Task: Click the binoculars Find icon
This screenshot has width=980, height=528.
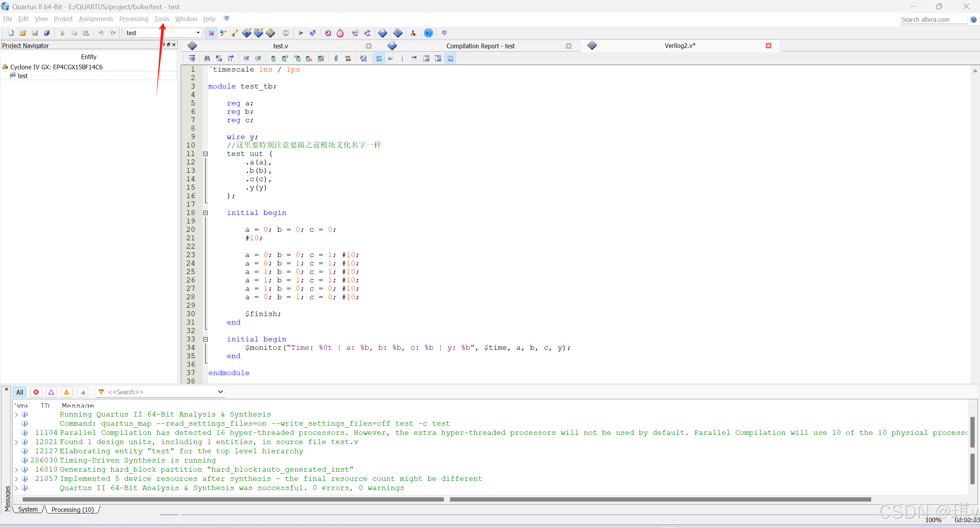Action: tap(207, 58)
